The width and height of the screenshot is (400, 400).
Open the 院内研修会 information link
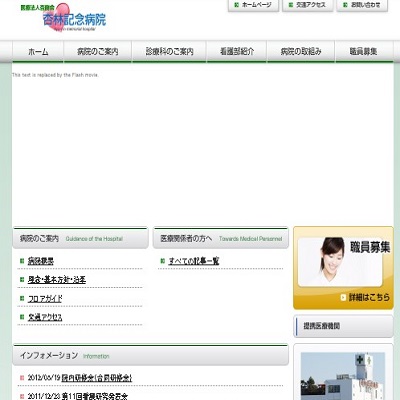pos(97,378)
